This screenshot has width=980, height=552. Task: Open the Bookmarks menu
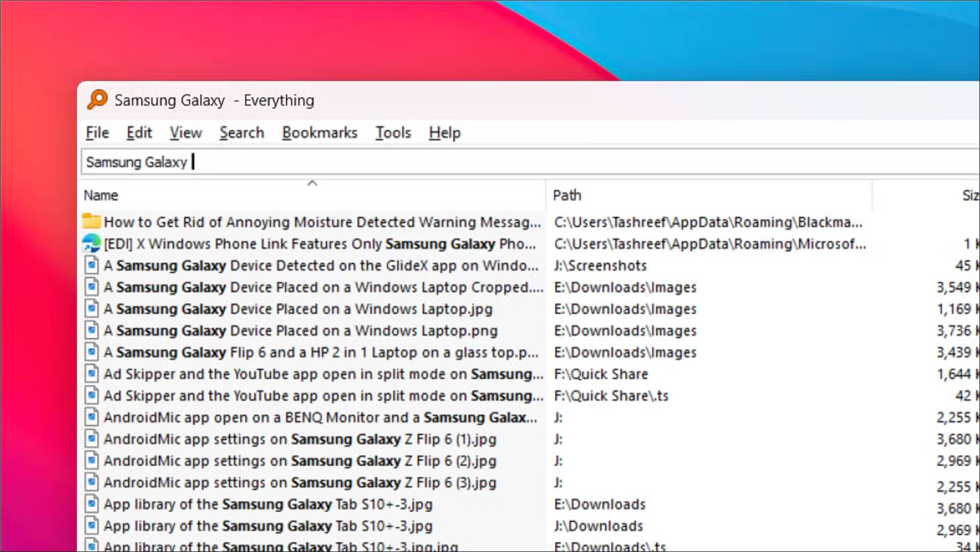(320, 133)
